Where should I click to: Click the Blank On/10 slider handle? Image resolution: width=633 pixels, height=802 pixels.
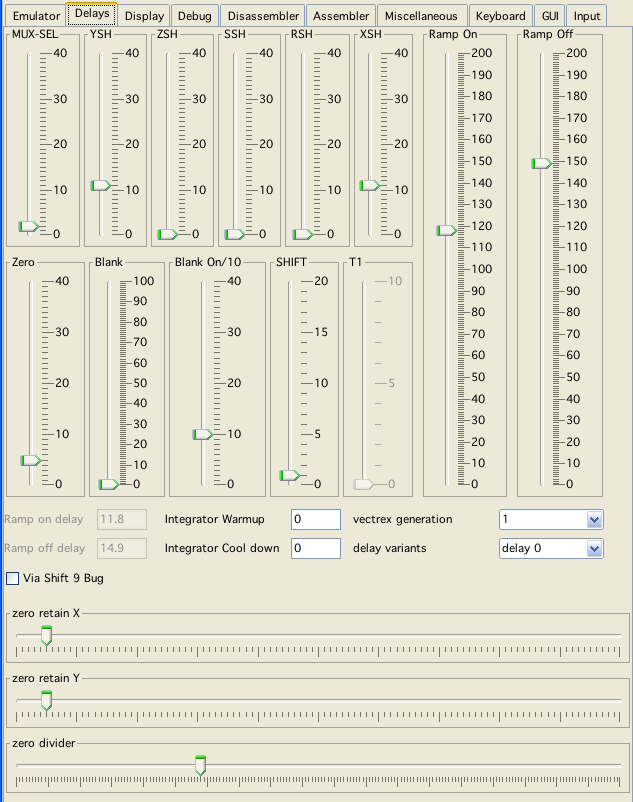pos(203,434)
